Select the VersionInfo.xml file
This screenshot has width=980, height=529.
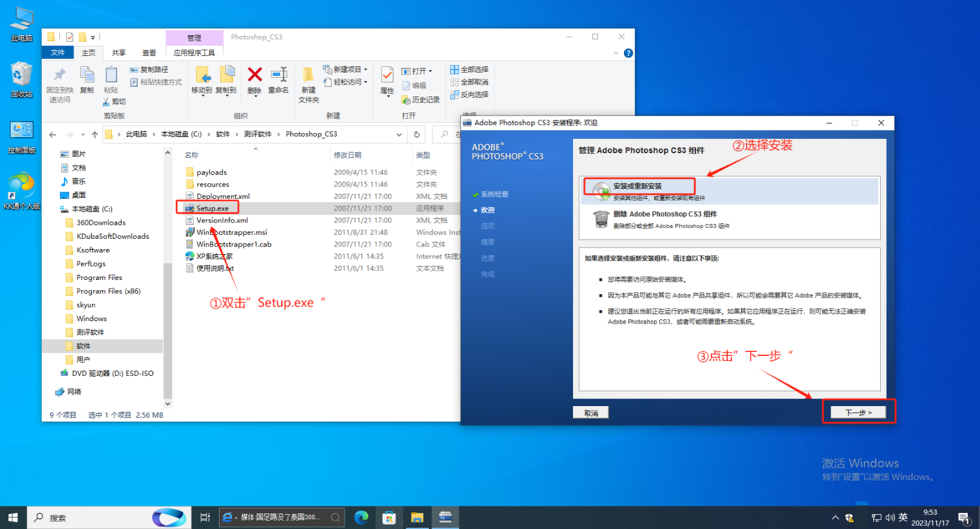[x=222, y=220]
